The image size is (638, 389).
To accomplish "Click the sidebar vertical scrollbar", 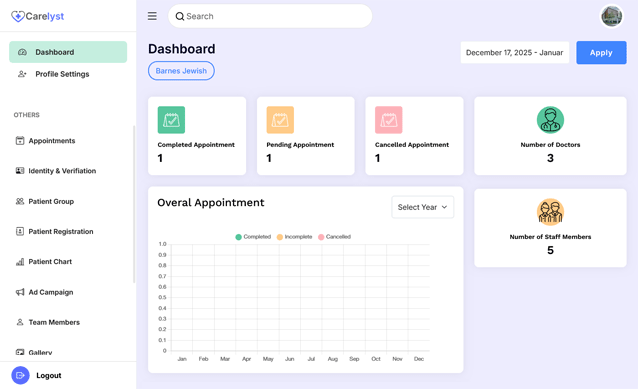I will point(134,204).
